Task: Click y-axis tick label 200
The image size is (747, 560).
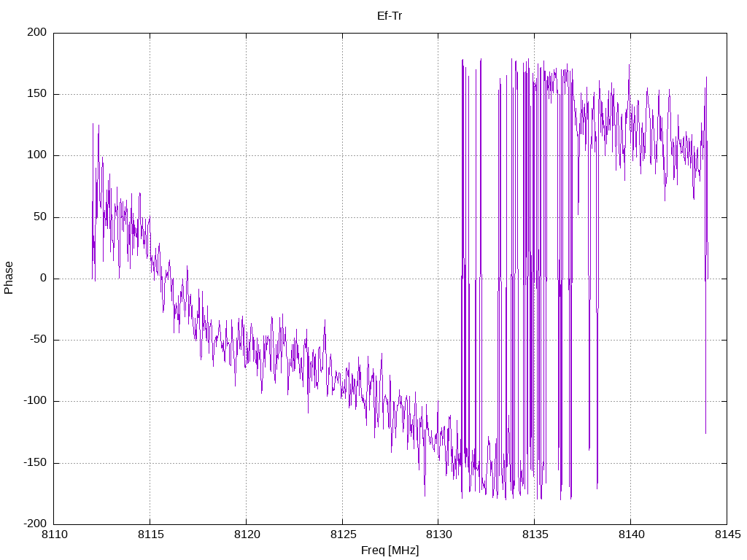Action: tap(37, 32)
